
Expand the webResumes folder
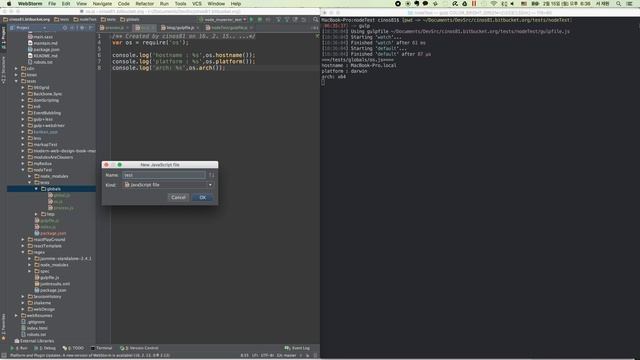click(17, 316)
